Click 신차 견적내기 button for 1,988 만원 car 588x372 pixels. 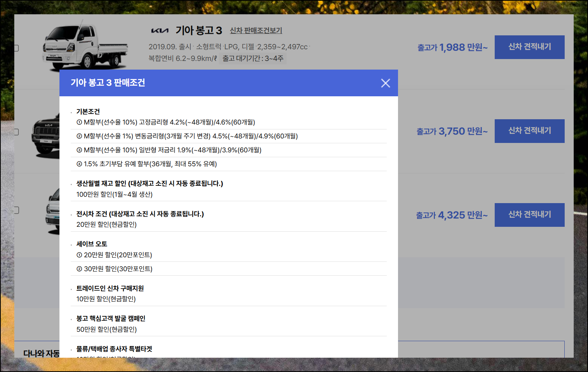point(529,47)
